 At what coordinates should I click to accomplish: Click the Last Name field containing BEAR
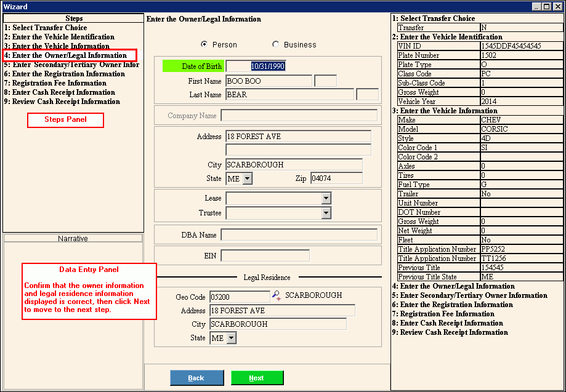pos(289,95)
